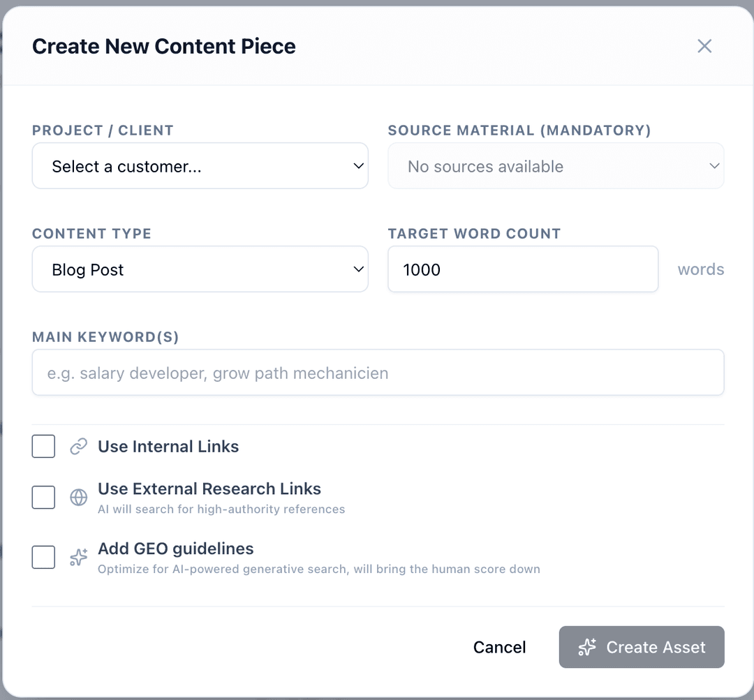Click the sparkle icon beside GEO guidelines
754x700 pixels.
tap(79, 558)
